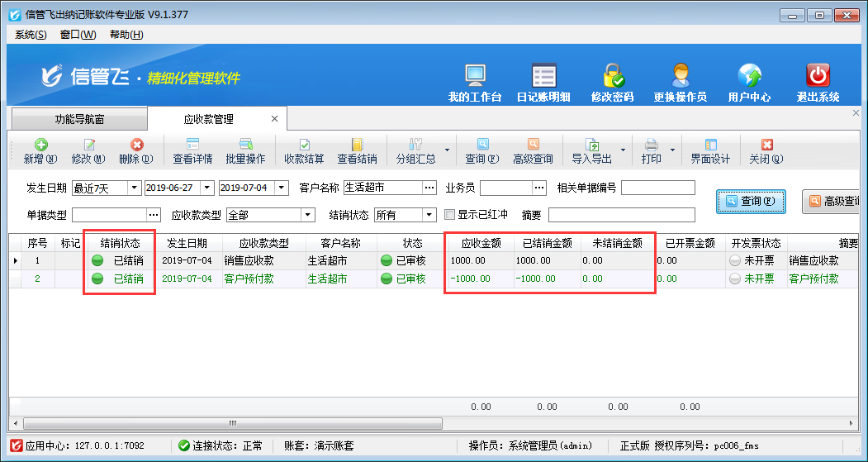868x462 pixels.
Task: Click 删除 in the toolbar
Action: pyautogui.click(x=136, y=151)
